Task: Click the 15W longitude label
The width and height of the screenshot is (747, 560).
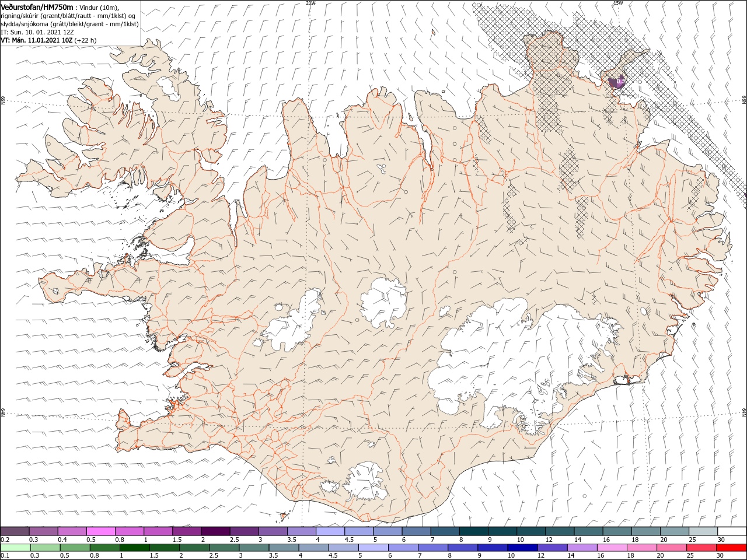Action: (x=618, y=3)
